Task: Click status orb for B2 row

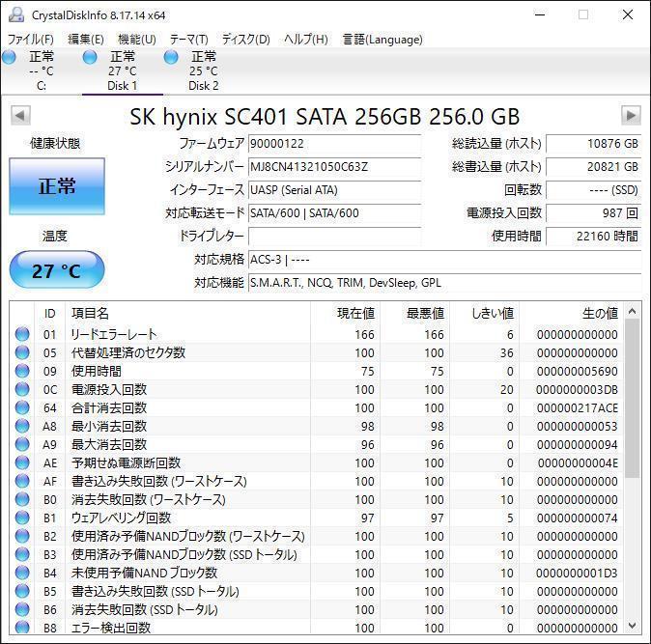Action: click(22, 536)
